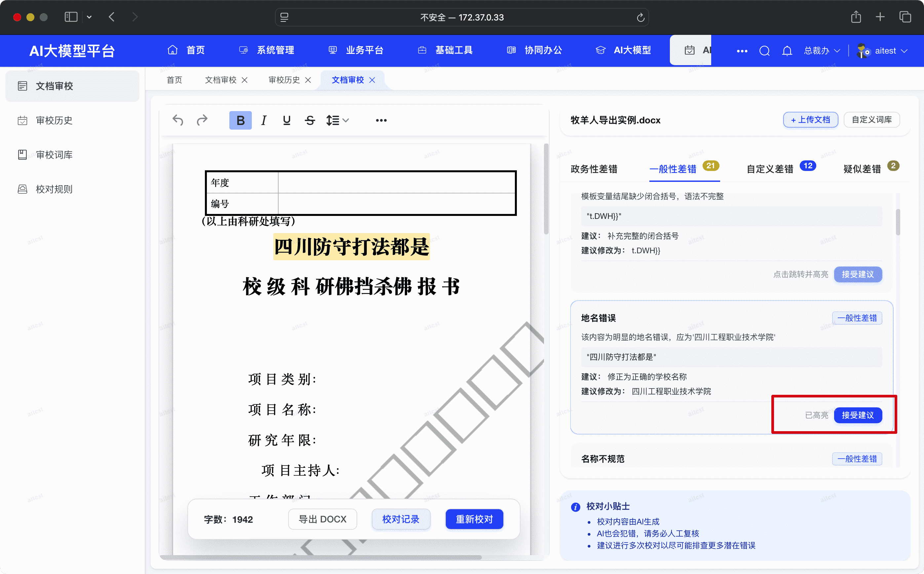Click the document vertical scrollbar

[546, 189]
